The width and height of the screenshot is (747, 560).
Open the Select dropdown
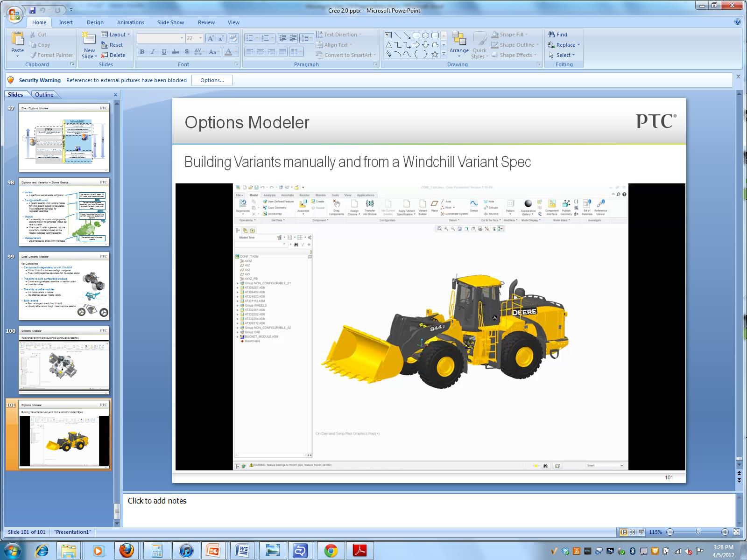click(x=562, y=55)
